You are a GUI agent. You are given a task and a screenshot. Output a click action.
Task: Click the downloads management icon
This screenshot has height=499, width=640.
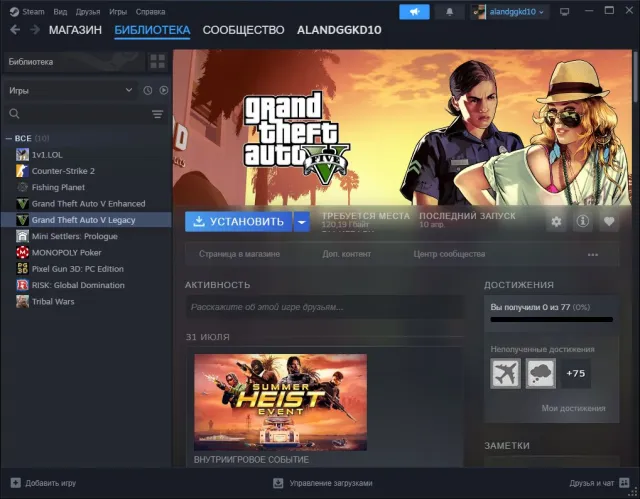tap(278, 483)
